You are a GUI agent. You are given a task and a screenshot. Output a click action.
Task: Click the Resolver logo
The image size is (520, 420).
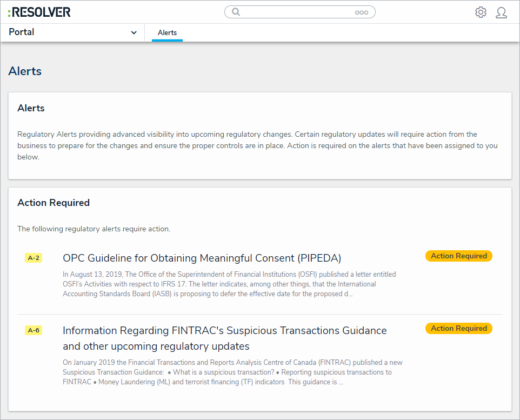(x=39, y=12)
